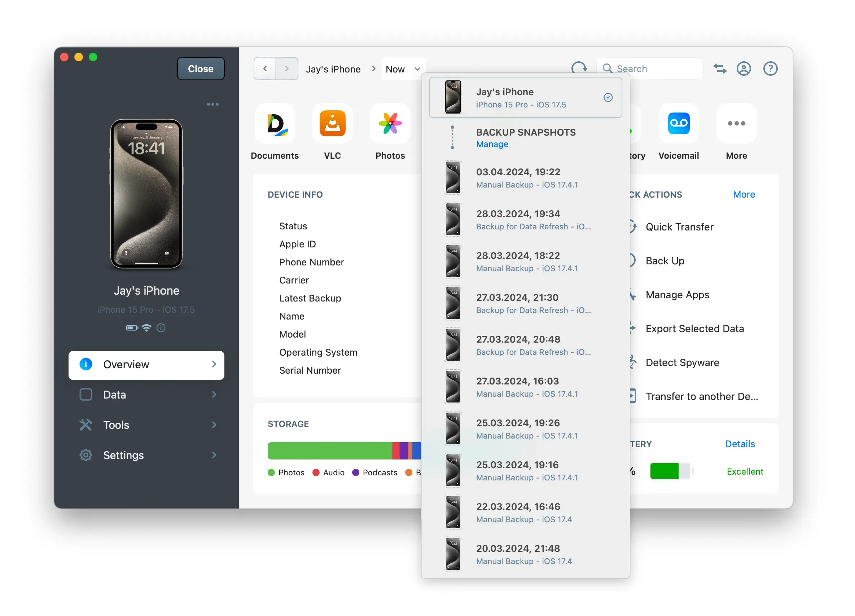The width and height of the screenshot is (855, 616).
Task: Click the storage usage bar
Action: [x=339, y=450]
